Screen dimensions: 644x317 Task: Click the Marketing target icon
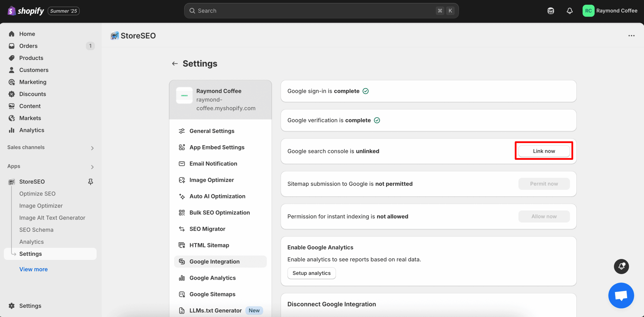(12, 82)
